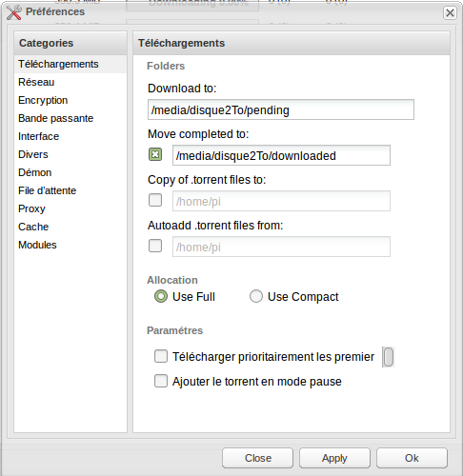Uncheck the Move completed to checkbox

[x=155, y=154]
